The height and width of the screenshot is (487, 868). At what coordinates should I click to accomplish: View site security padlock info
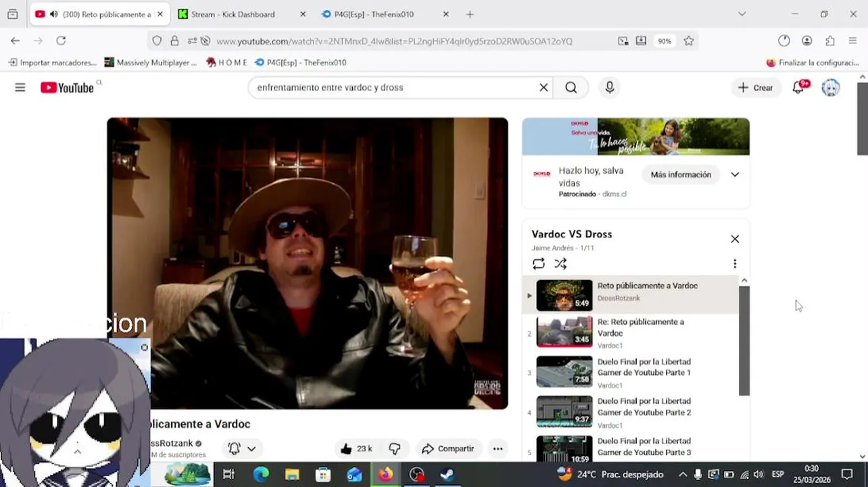pyautogui.click(x=174, y=41)
